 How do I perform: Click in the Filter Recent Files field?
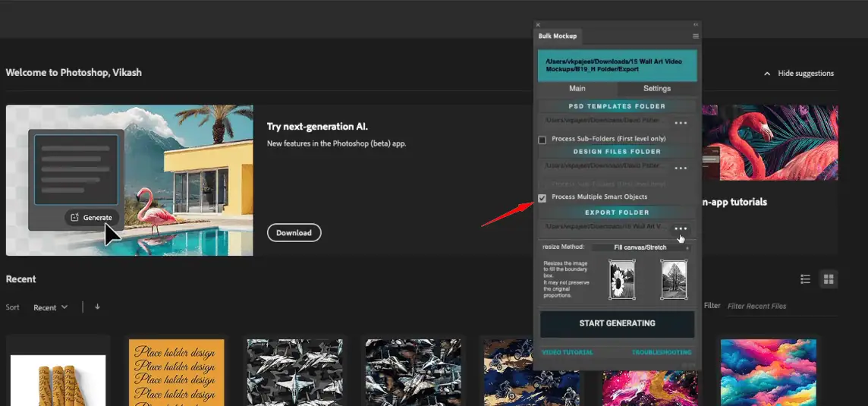(766, 307)
